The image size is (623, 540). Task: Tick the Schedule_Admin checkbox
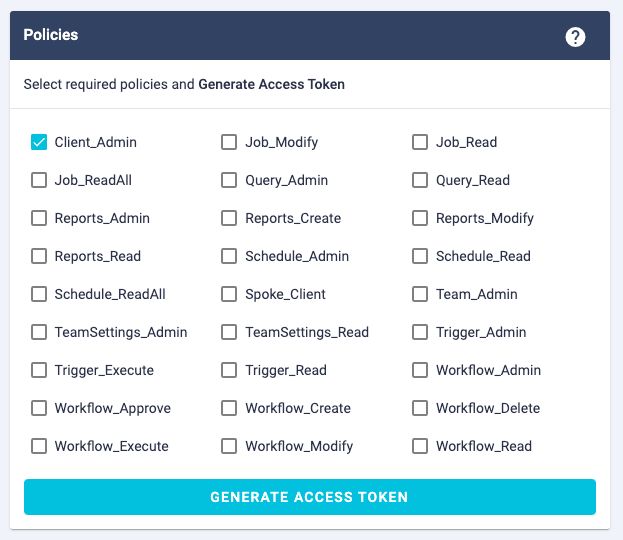click(x=229, y=256)
